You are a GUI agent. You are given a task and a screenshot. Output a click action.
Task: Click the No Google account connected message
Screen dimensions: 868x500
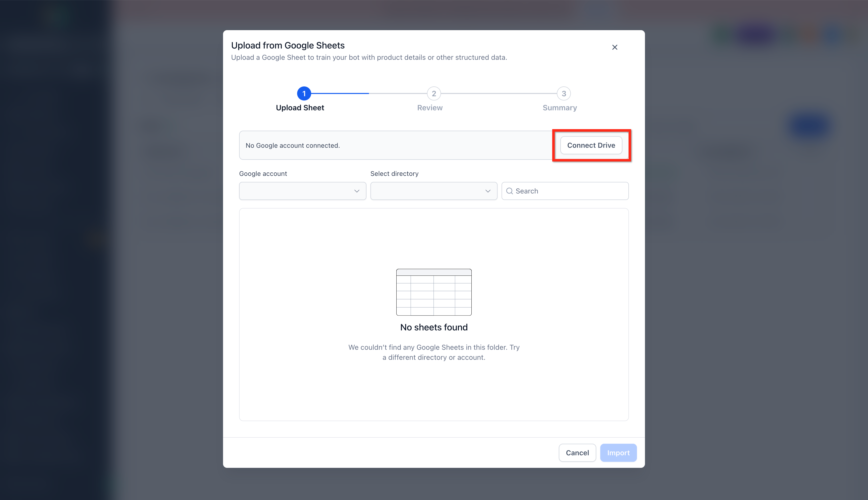click(292, 145)
